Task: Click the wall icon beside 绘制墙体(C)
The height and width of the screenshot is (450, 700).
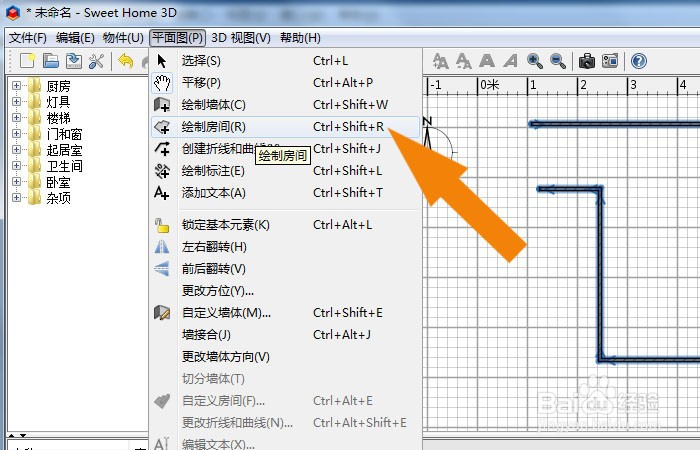Action: [162, 105]
